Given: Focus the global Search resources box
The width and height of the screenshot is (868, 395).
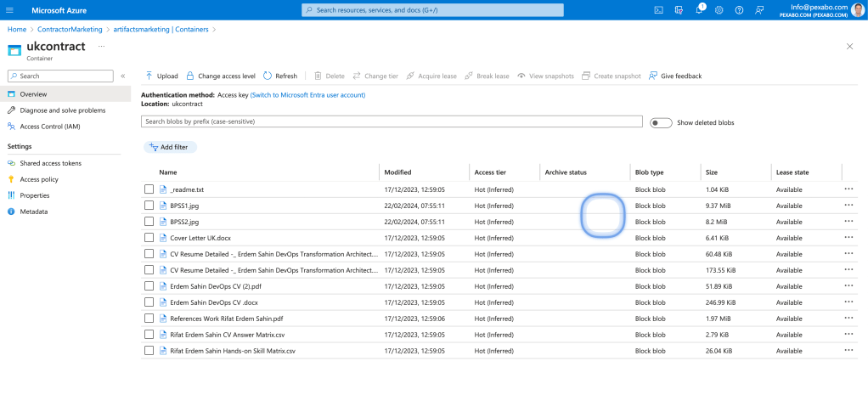Looking at the screenshot, I should (432, 10).
